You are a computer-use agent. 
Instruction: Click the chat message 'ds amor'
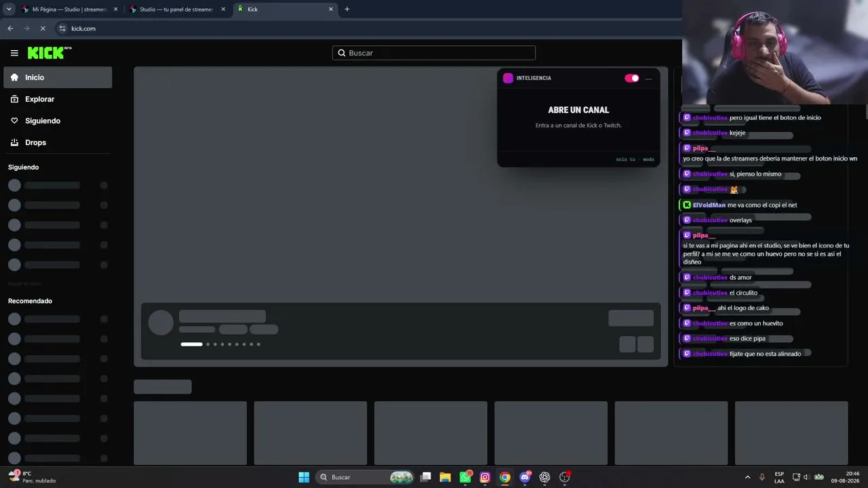(741, 277)
